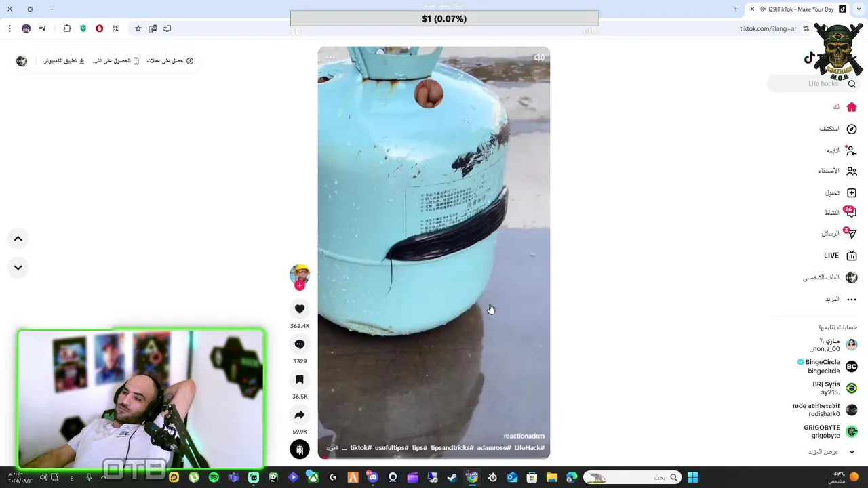Viewport: 868px width, 488px height.
Task: Open the BingeCircle account
Action: pyautogui.click(x=827, y=367)
